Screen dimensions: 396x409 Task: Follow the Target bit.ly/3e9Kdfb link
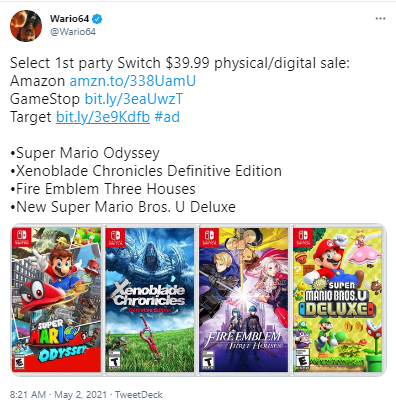(x=103, y=117)
